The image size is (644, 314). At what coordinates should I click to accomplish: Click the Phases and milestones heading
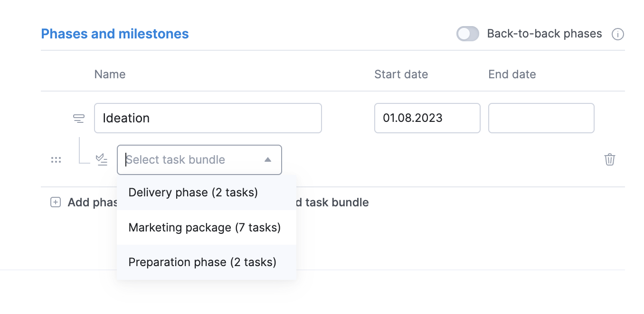point(115,34)
